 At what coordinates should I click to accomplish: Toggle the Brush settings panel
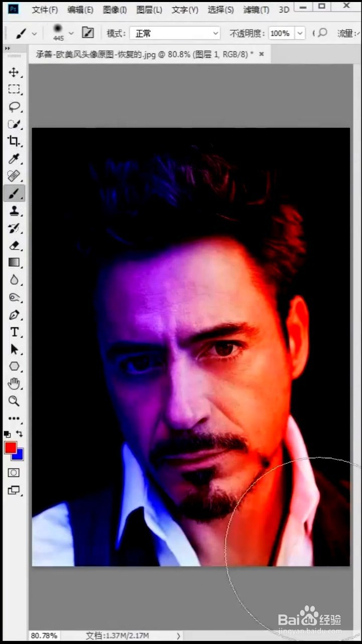(x=88, y=33)
